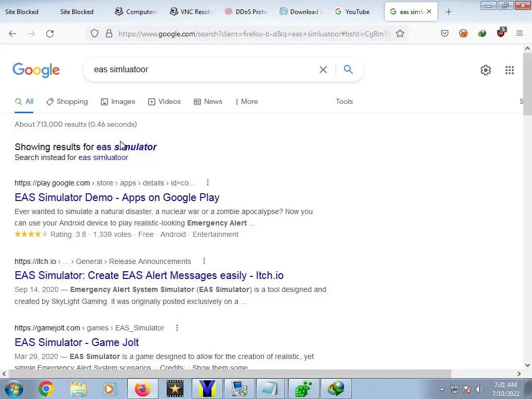This screenshot has height=399, width=532.
Task: Bookmark this page with the star icon
Action: (400, 34)
